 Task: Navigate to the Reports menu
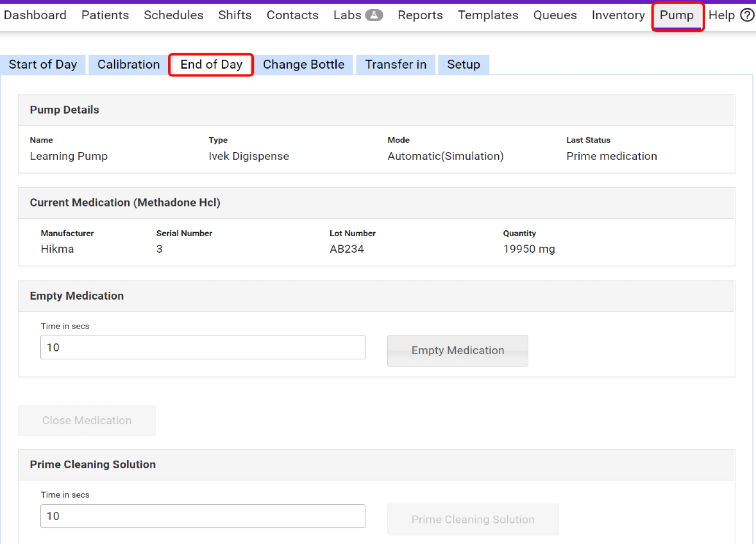pyautogui.click(x=420, y=15)
